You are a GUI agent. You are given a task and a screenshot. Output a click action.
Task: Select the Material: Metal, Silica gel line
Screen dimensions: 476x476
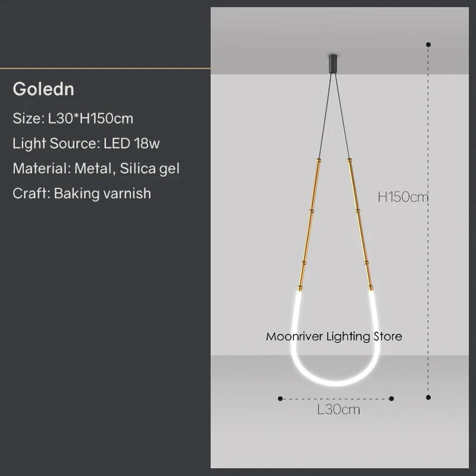coord(96,168)
